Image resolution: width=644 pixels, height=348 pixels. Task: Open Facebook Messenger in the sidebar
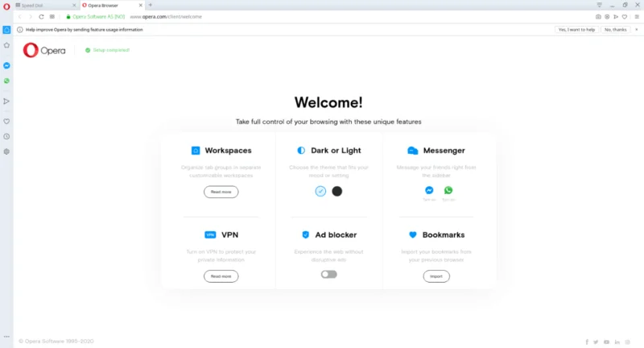[x=6, y=66]
